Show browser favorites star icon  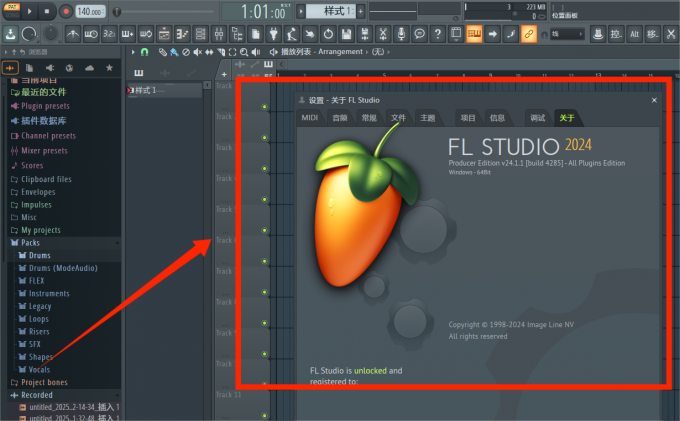109,68
